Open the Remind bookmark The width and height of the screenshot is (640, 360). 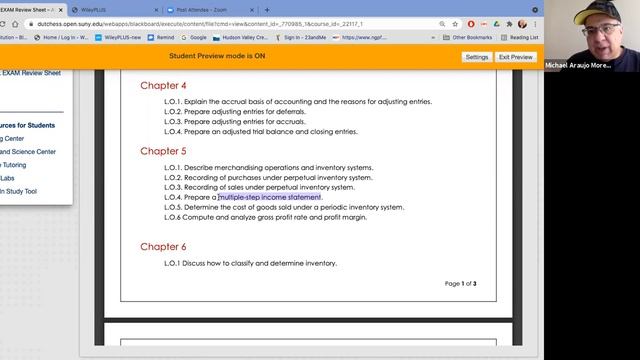[x=161, y=38]
